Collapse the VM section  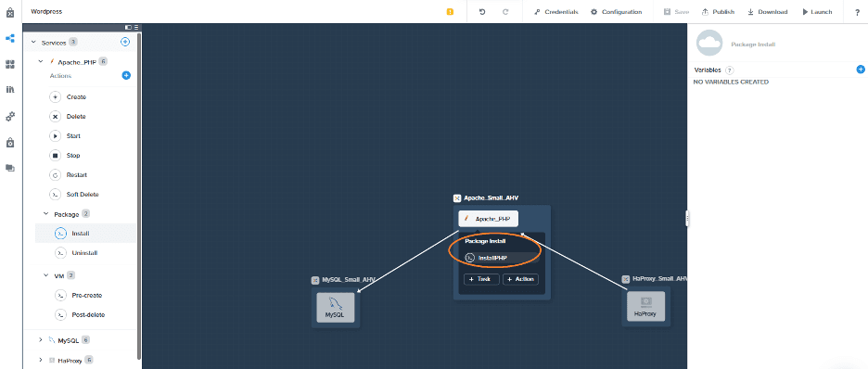pyautogui.click(x=46, y=275)
